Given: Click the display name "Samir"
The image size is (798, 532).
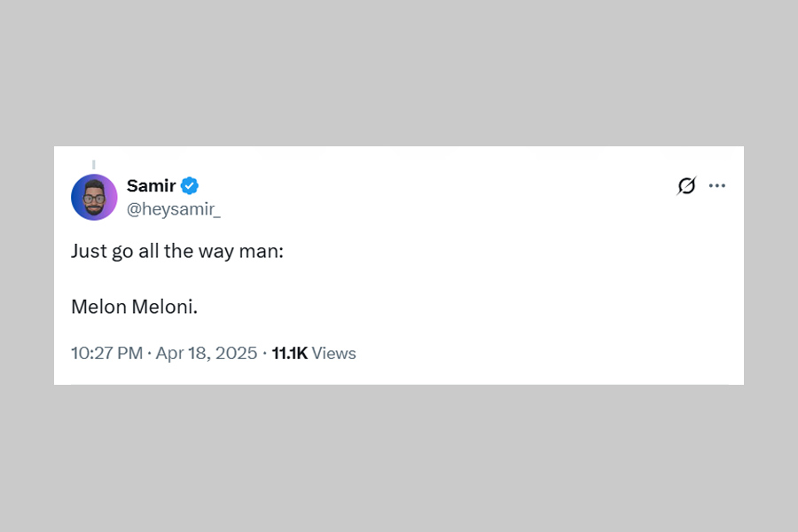Looking at the screenshot, I should coord(151,186).
